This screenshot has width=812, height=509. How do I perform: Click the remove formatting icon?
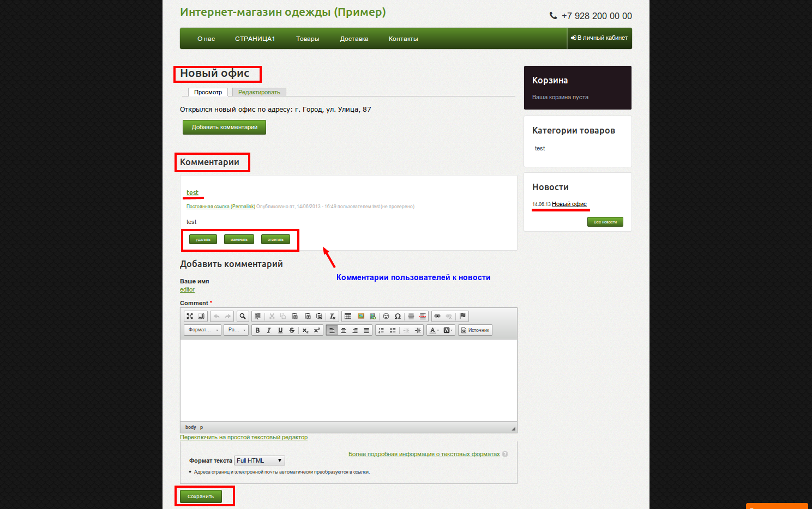click(333, 316)
